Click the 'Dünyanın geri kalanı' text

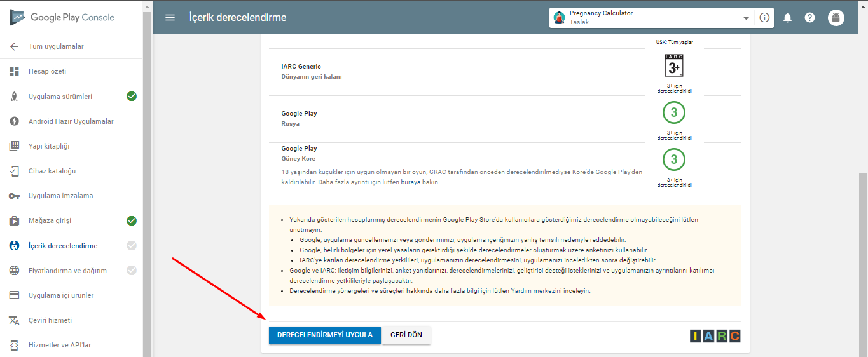pos(312,76)
